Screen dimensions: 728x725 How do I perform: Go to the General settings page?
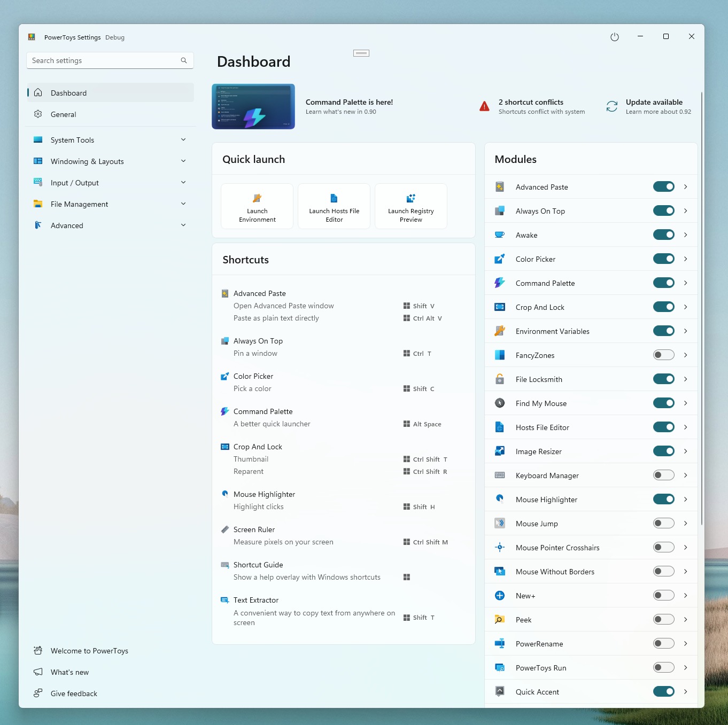64,114
